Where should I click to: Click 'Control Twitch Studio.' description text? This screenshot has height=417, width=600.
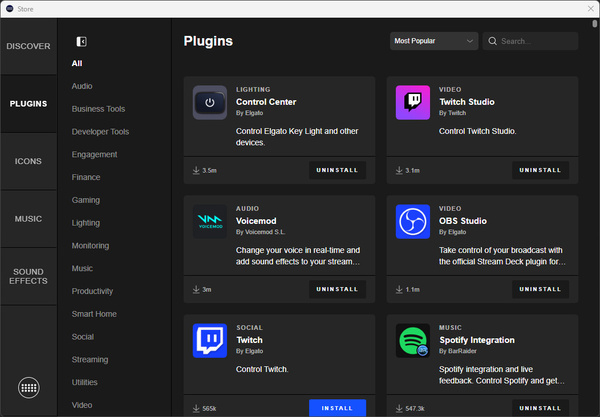point(478,131)
